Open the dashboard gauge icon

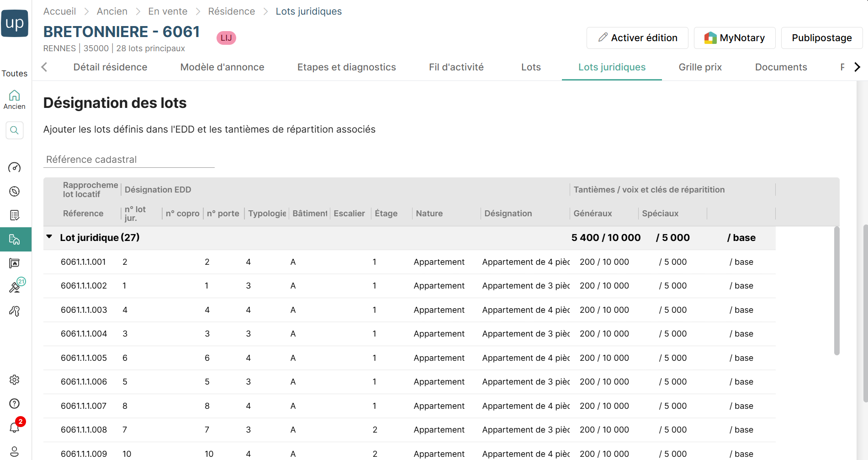(15, 167)
